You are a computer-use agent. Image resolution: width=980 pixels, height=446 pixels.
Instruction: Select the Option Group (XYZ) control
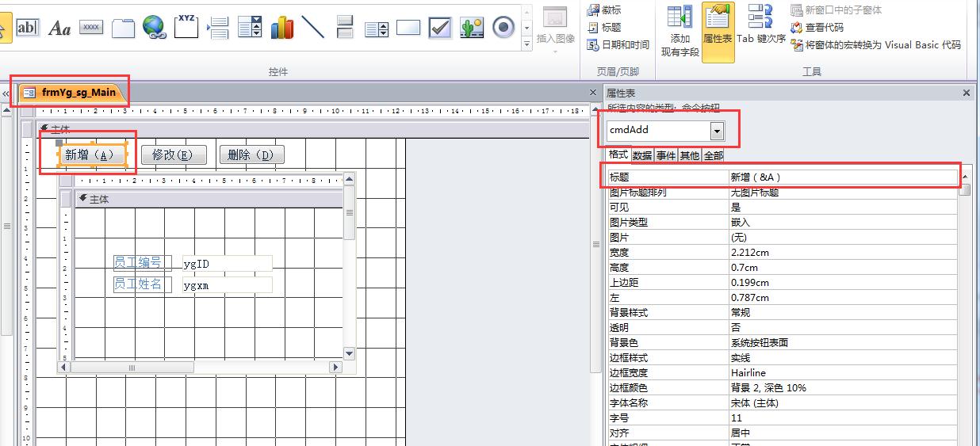click(186, 28)
